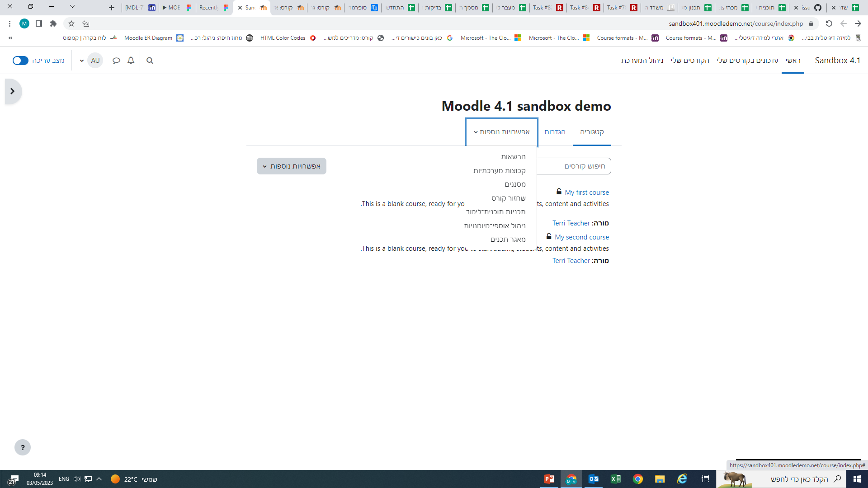The image size is (868, 488).
Task: Go to ראשי home tab in navbar
Action: coord(793,61)
